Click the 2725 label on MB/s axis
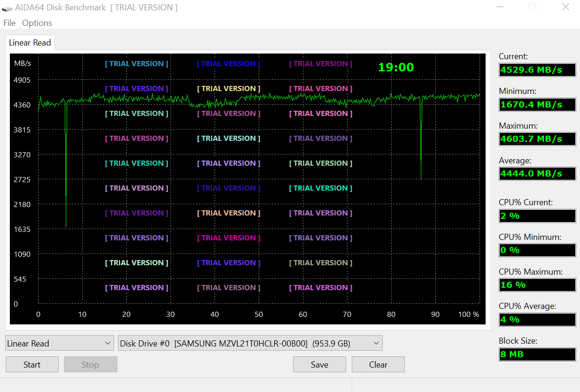Screen dimensions: 580x392 coord(22,179)
